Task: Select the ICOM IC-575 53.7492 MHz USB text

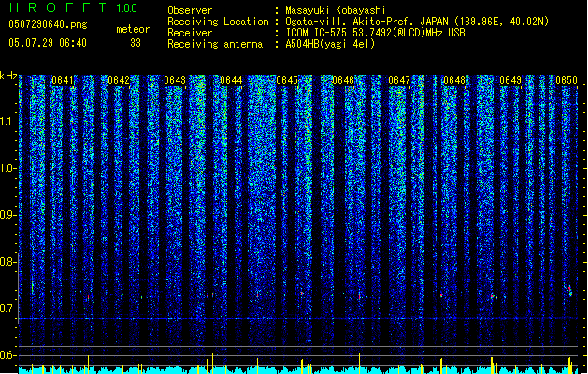Action: coord(375,33)
